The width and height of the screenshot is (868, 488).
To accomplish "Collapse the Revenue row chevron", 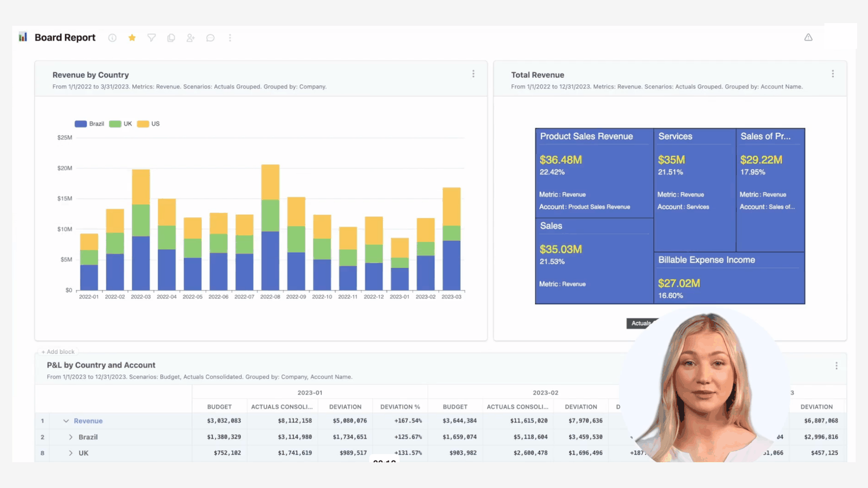I will [66, 421].
